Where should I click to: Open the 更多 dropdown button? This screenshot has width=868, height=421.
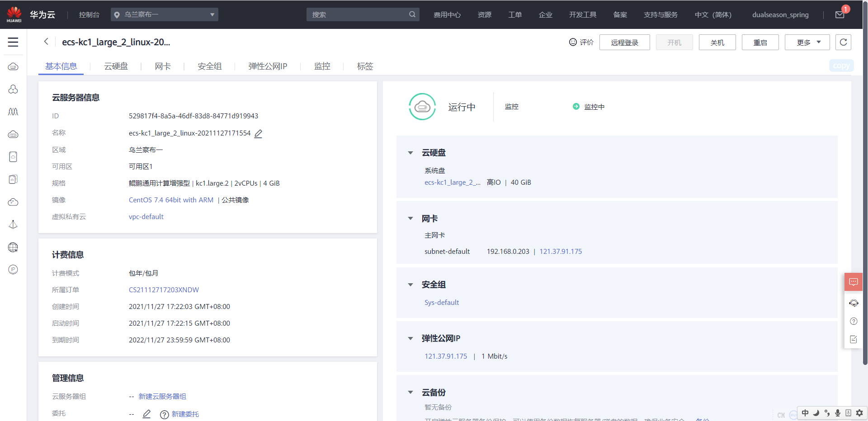pyautogui.click(x=807, y=42)
